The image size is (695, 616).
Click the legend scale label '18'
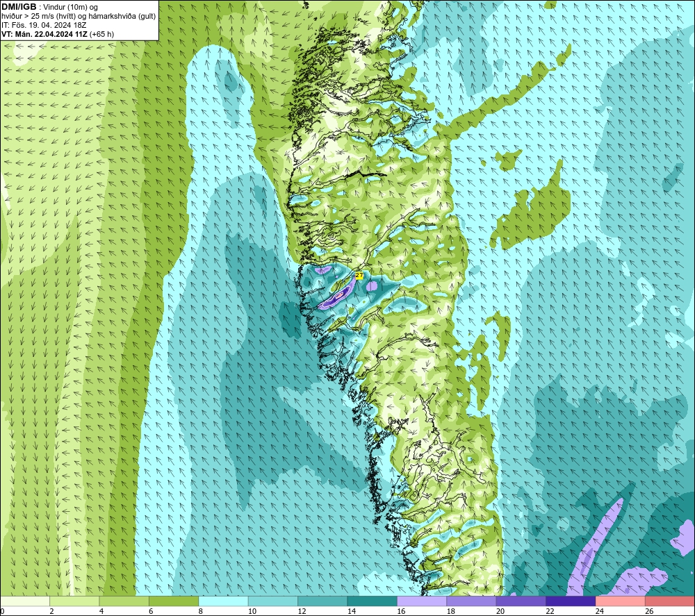pos(451,611)
